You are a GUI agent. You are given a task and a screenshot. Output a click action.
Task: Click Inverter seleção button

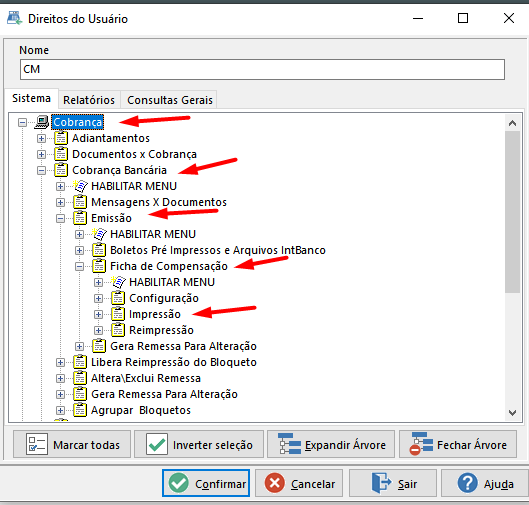[199, 444]
